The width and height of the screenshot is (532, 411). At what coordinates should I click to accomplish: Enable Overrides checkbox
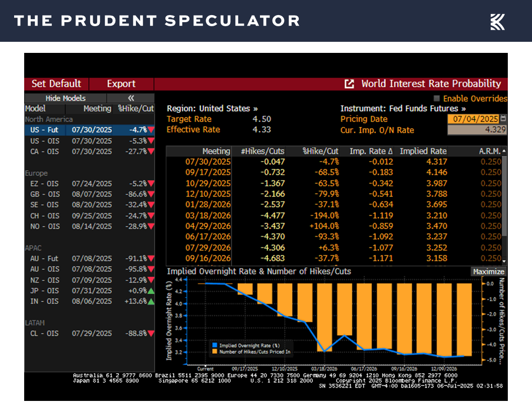[437, 98]
